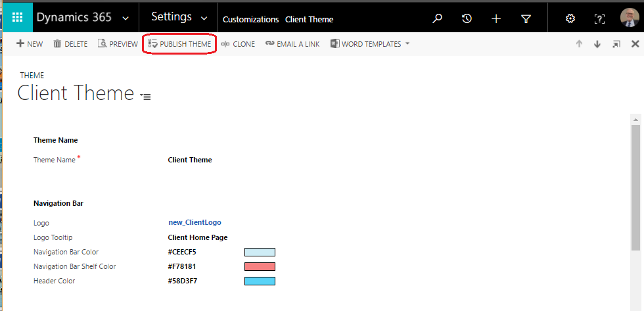644x311 pixels.
Task: Expand the Settings area chevron
Action: click(x=204, y=18)
